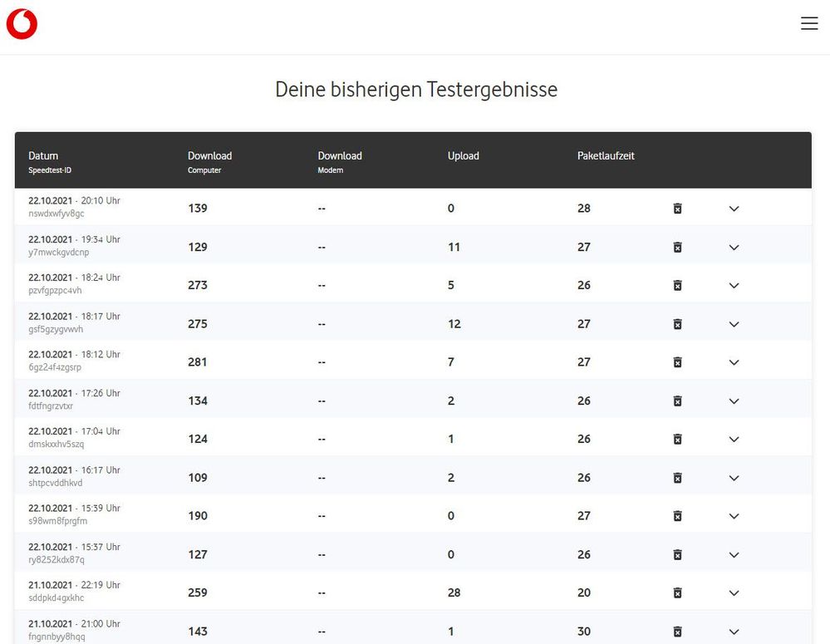Delete the 18:17 Uhr test result
Image resolution: width=830 pixels, height=644 pixels.
pos(677,324)
